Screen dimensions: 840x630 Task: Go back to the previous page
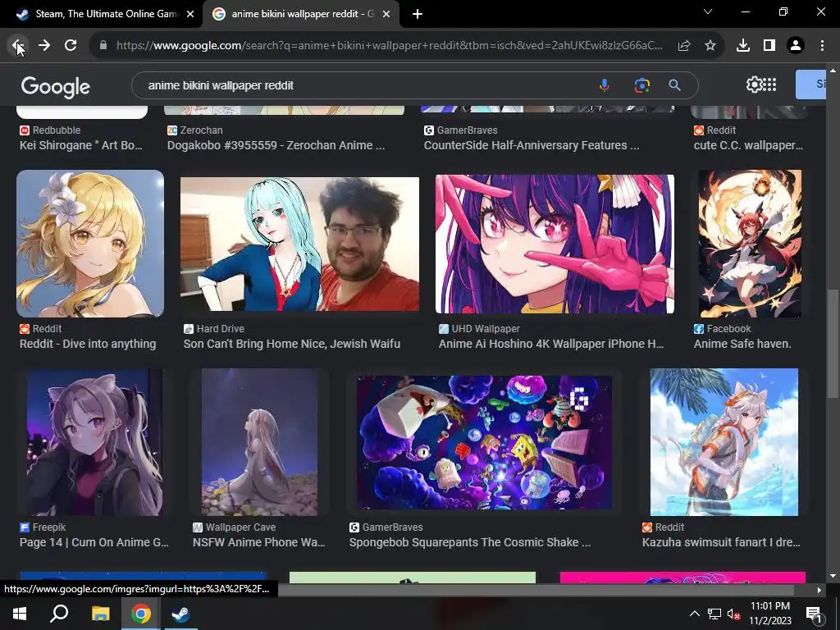click(x=18, y=46)
